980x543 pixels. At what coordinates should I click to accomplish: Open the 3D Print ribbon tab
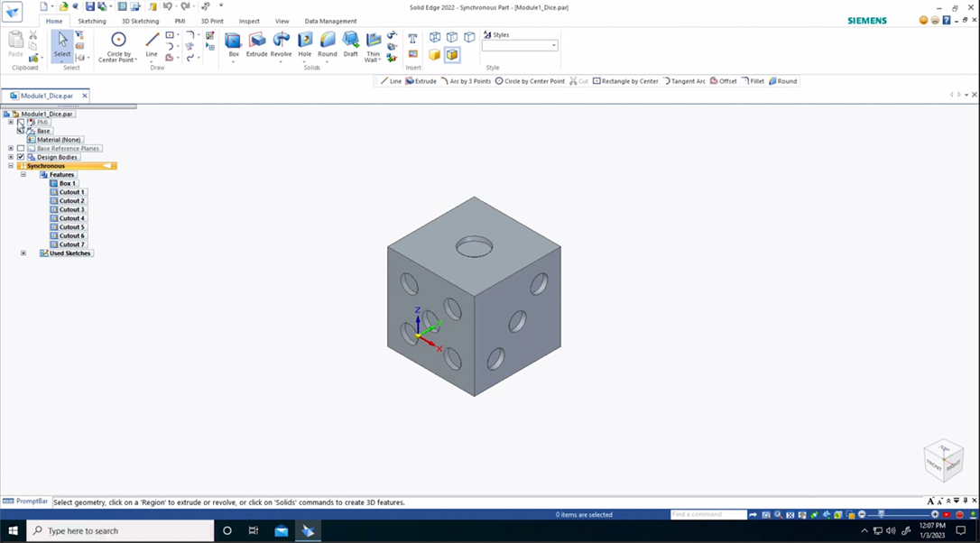(x=212, y=22)
